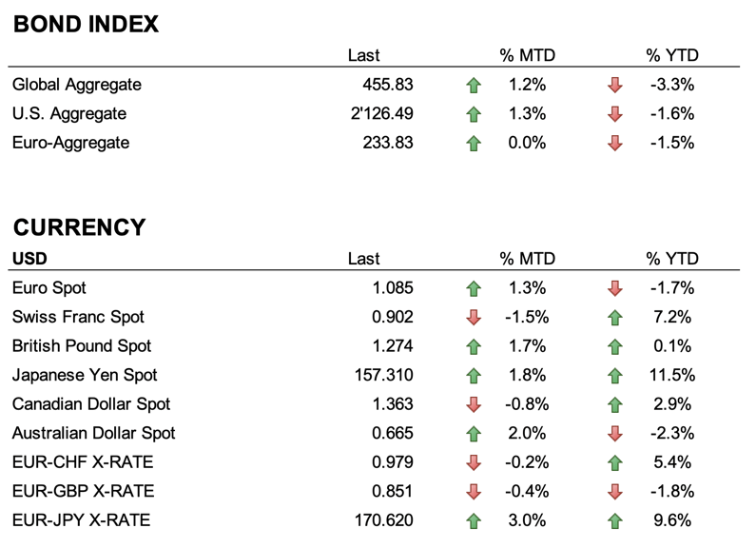Image resolution: width=756 pixels, height=548 pixels.
Task: Click the red MTD arrow for Swiss Franc Spot
Action: pos(474,318)
